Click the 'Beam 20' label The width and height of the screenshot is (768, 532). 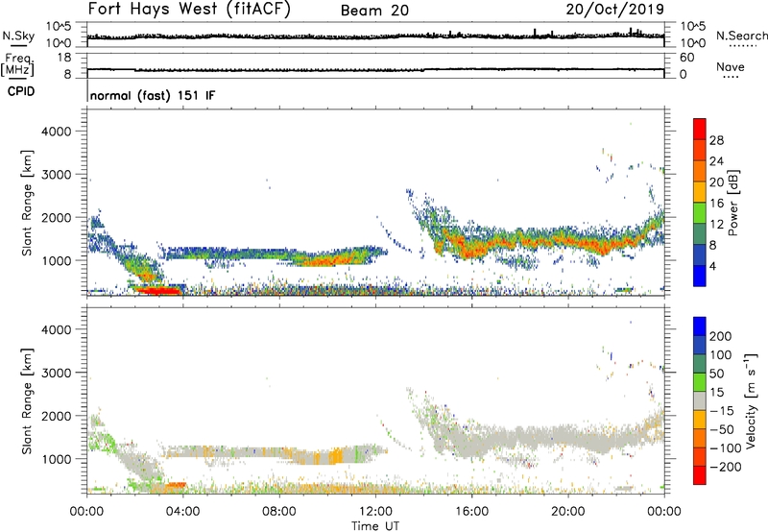[x=374, y=11]
